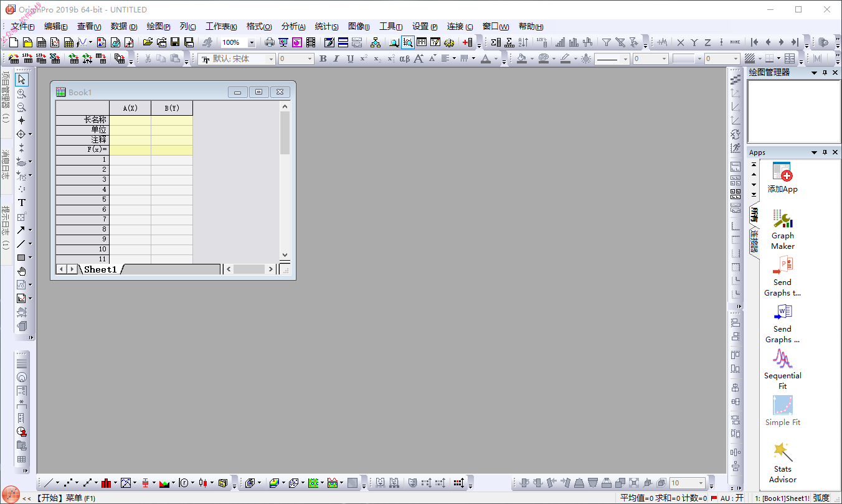Set column as X designation
Viewport: 842px width, 504px height.
point(680,42)
